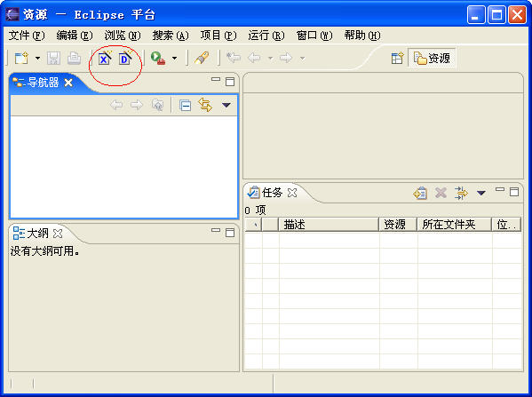Expand the External Tools dropdown arrow
The width and height of the screenshot is (532, 397).
(x=174, y=59)
